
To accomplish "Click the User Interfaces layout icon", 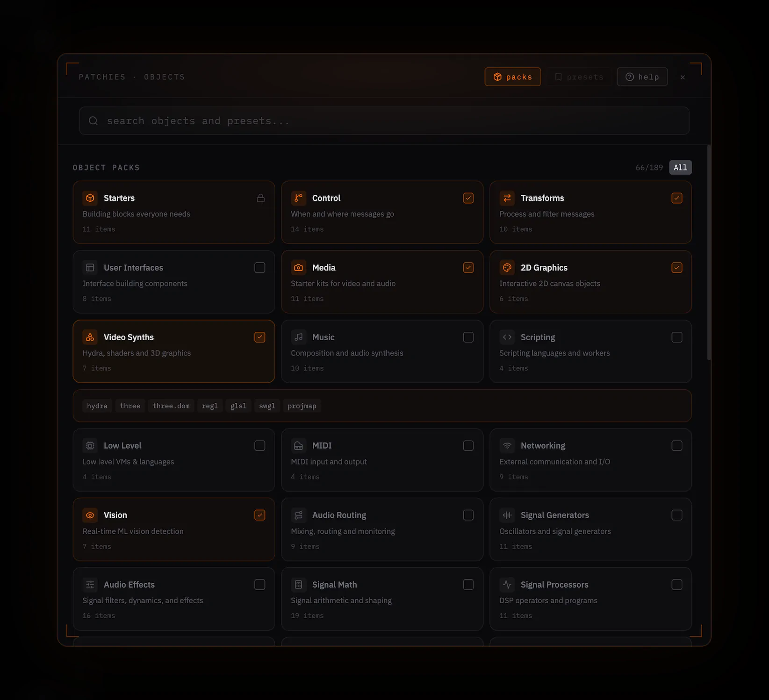I will click(90, 268).
